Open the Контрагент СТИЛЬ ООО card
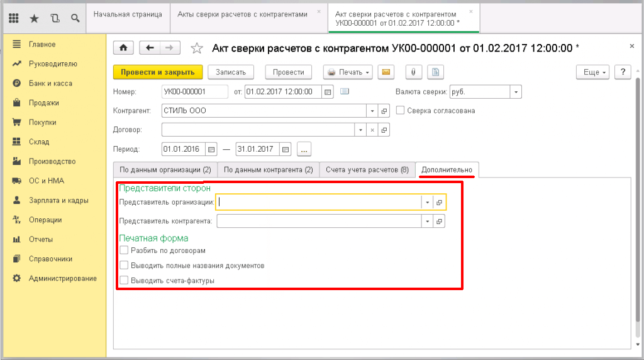This screenshot has height=360, width=644. [x=384, y=111]
